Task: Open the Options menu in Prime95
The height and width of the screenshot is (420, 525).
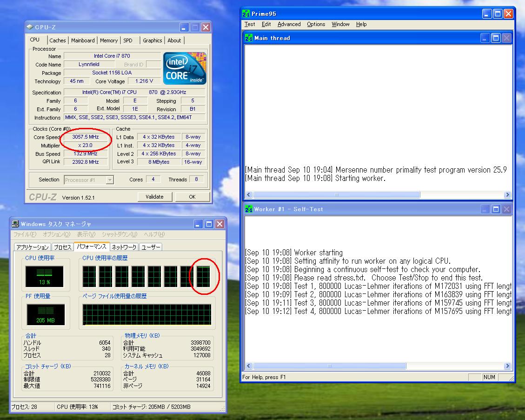Action: [x=316, y=24]
